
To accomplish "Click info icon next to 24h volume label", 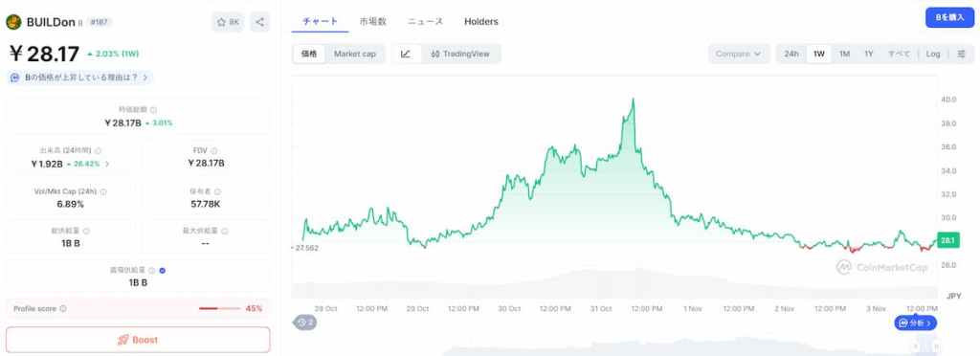I will 99,150.
